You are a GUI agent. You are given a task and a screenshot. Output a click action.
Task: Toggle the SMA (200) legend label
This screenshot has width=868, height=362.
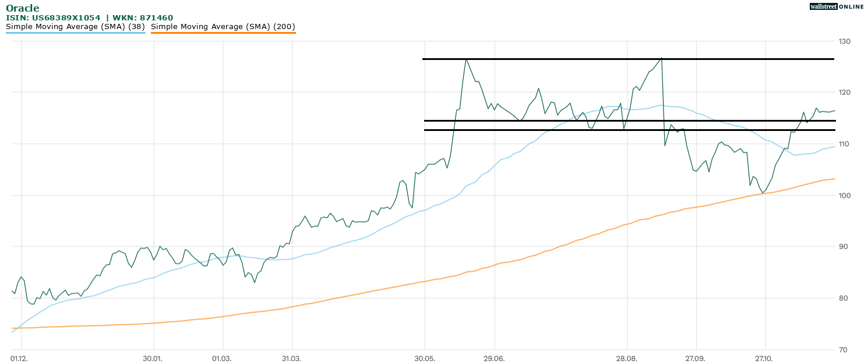(223, 27)
